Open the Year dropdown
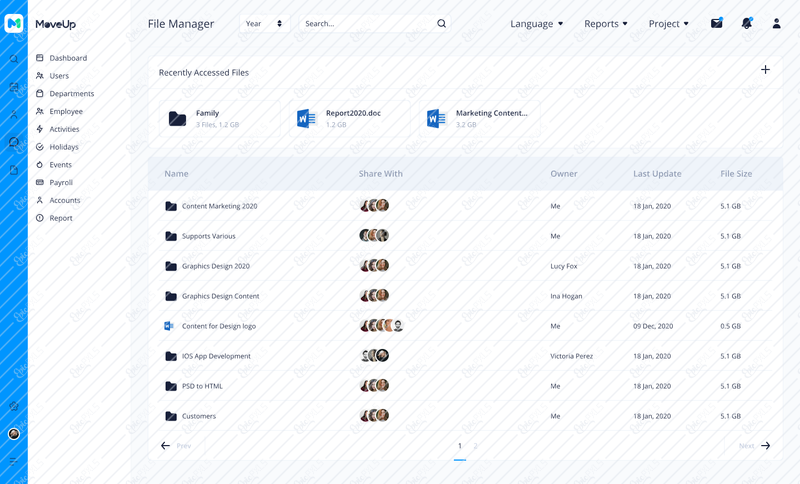Screen dimensions: 800x484 265,23
